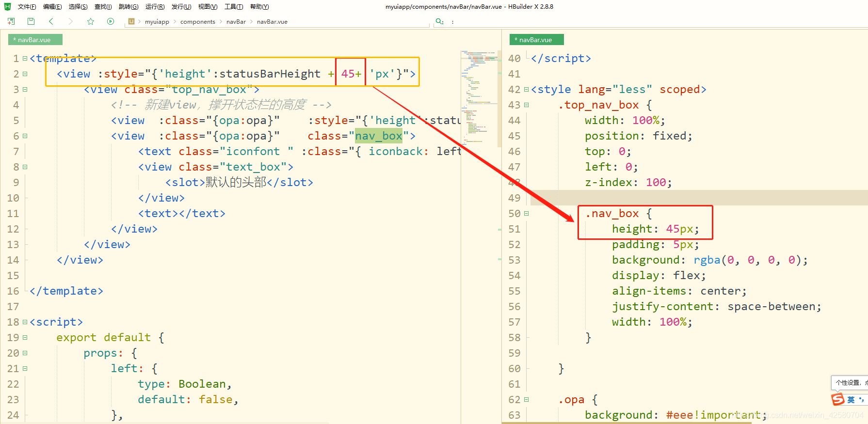Screen dimensions: 868x424
Task: Select the left pane navBar.vue tab
Action: click(35, 40)
